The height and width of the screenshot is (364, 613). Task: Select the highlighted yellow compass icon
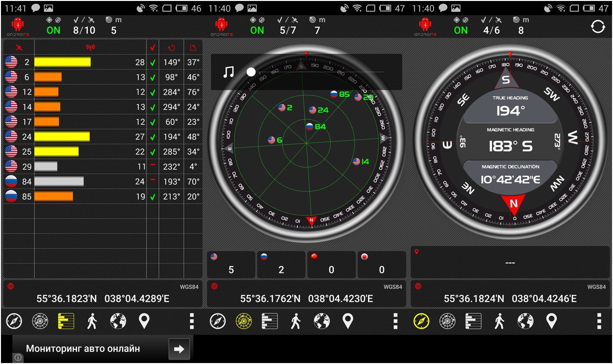(x=422, y=321)
